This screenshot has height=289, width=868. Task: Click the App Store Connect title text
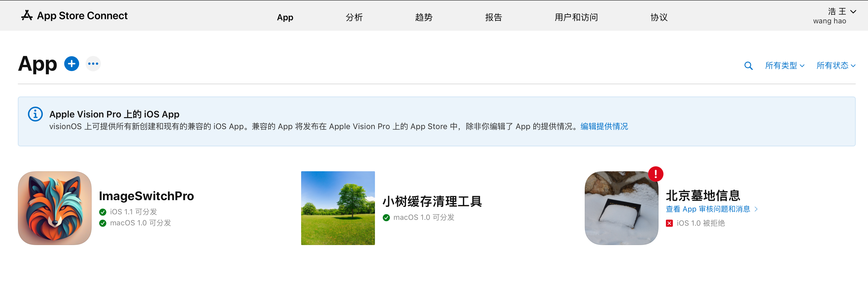[x=82, y=15]
